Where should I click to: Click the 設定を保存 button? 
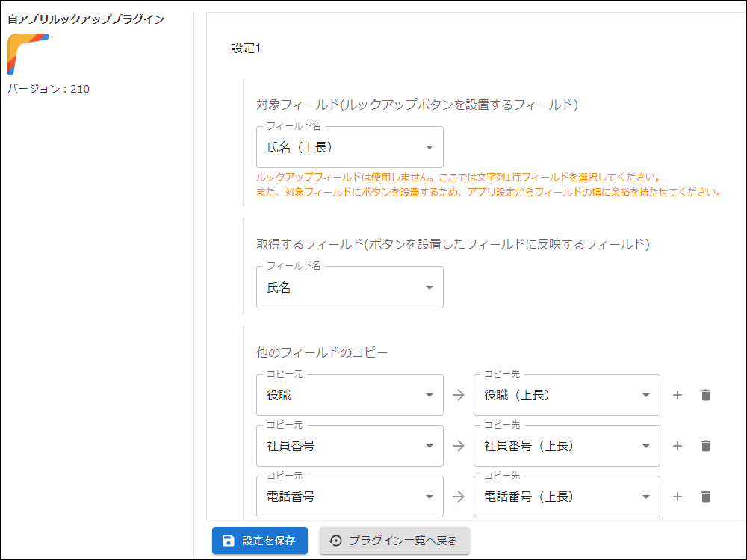(x=260, y=541)
